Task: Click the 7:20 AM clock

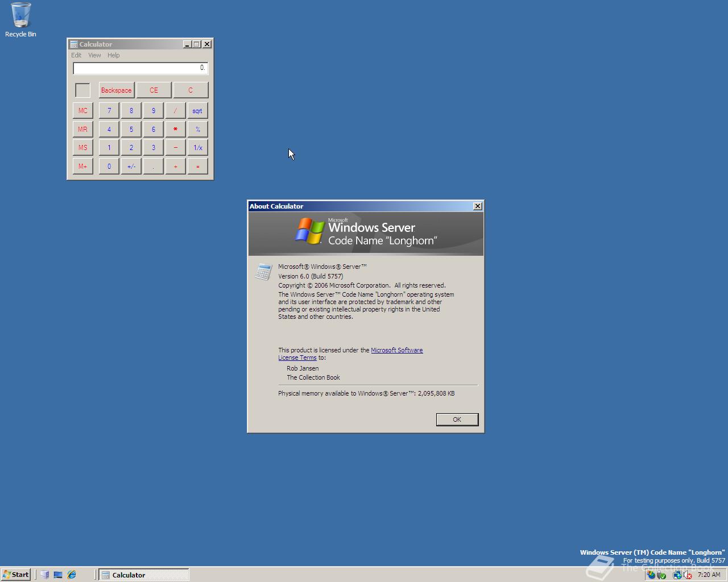Action: point(709,575)
